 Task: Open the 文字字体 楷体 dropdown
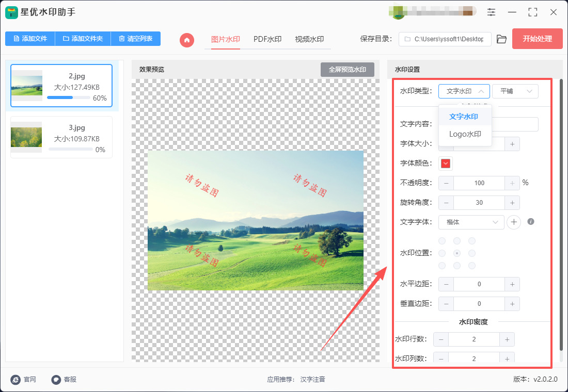point(471,222)
